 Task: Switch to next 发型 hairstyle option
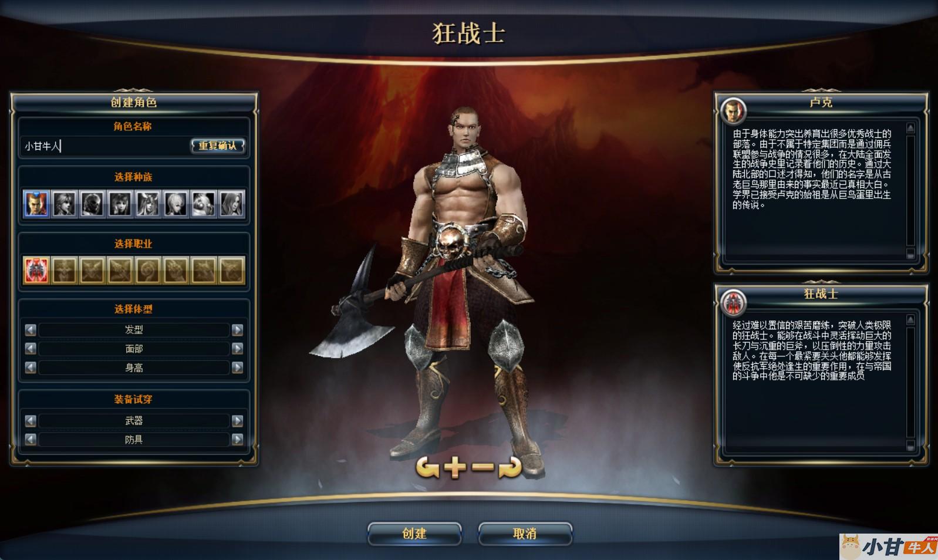tap(237, 330)
